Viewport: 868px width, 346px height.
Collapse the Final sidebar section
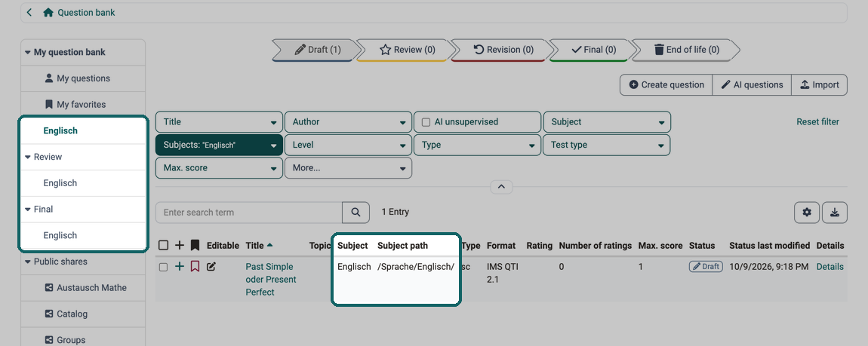coord(28,210)
